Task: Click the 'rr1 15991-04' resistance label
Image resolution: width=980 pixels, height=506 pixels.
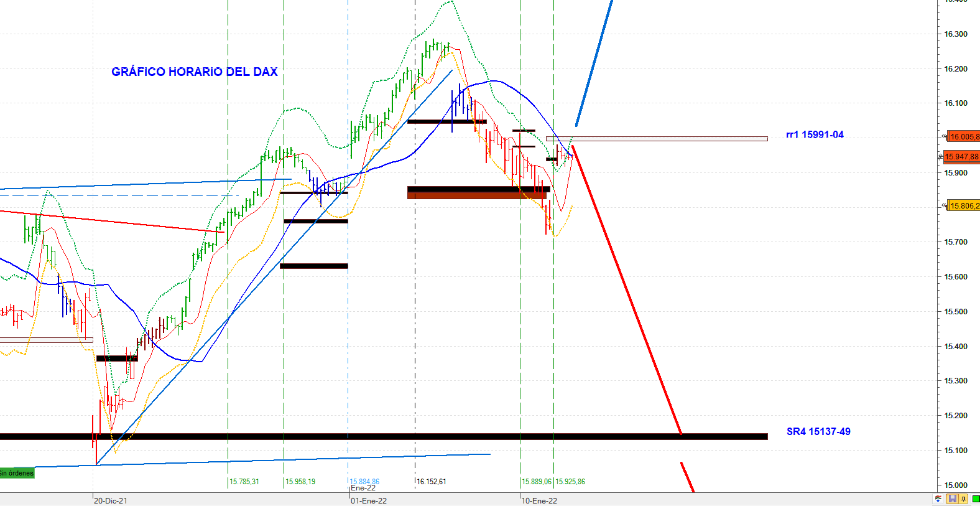Action: tap(815, 134)
